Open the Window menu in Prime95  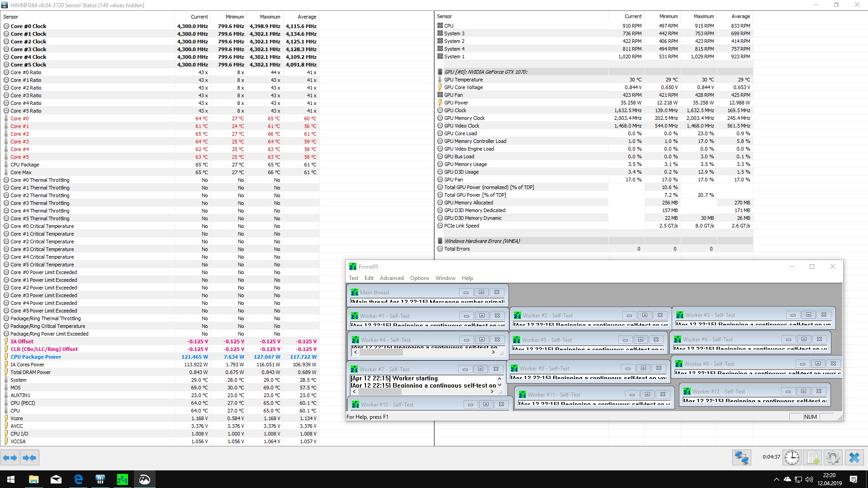(446, 278)
